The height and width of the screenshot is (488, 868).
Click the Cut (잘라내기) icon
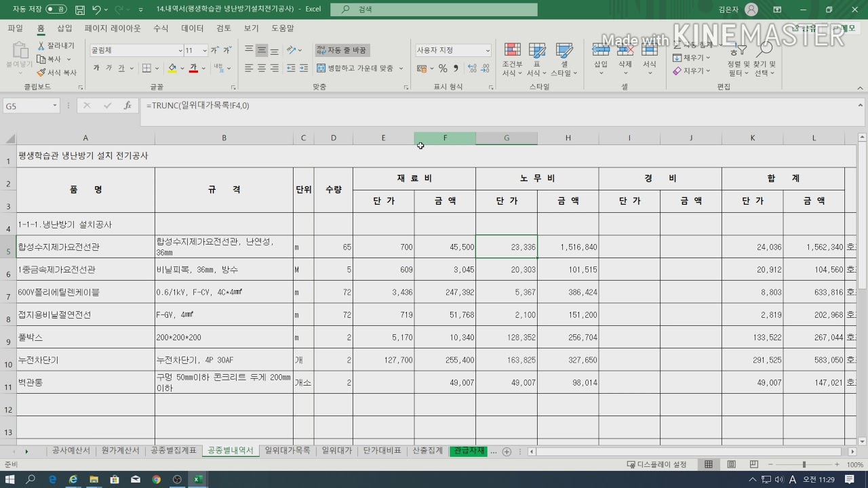point(41,45)
